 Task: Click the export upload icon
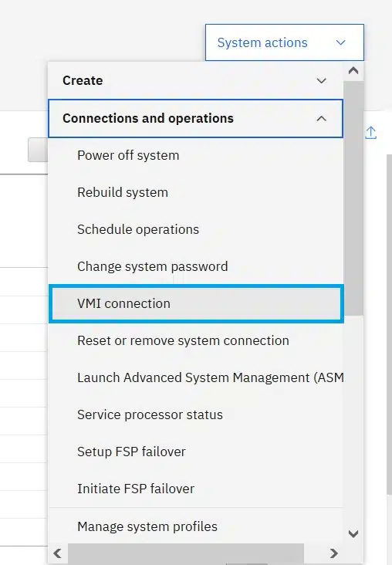click(x=370, y=133)
